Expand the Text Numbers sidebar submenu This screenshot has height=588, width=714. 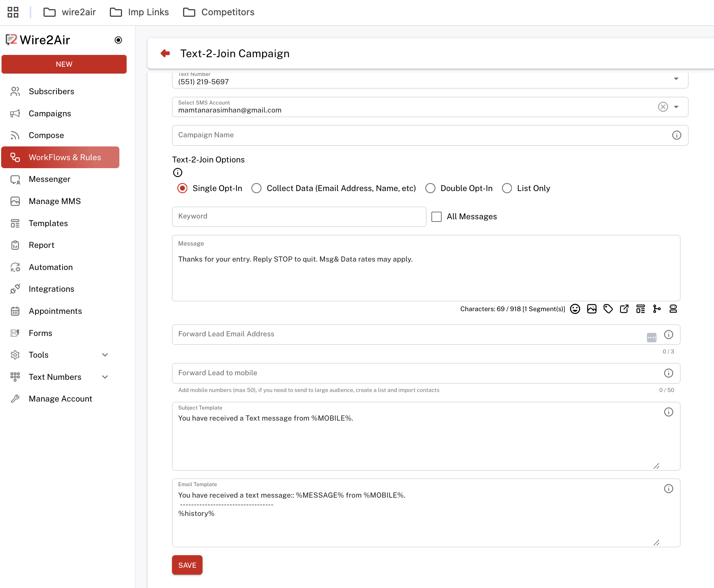[105, 377]
